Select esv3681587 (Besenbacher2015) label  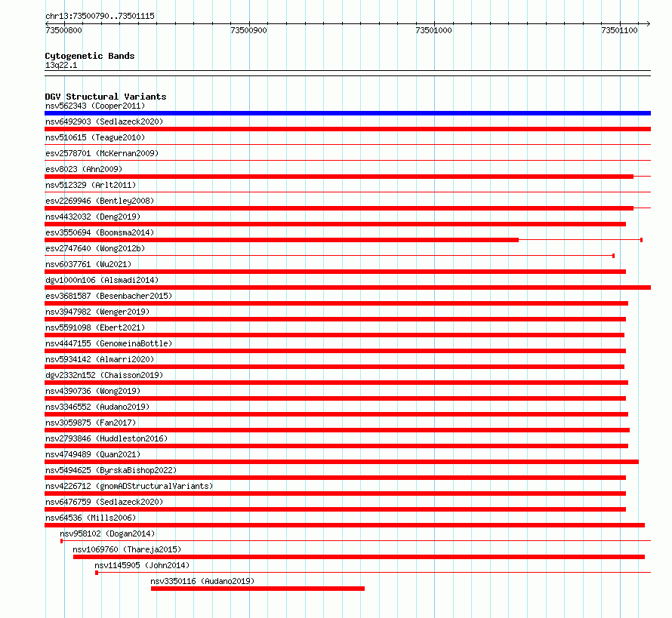click(109, 296)
